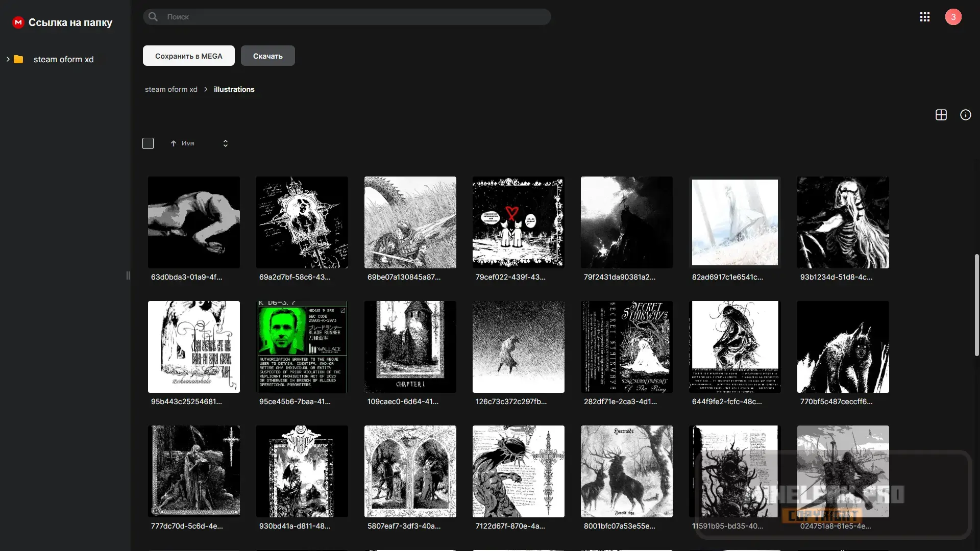Click the Скачать button
The width and height of the screenshot is (980, 551).
pyautogui.click(x=268, y=56)
